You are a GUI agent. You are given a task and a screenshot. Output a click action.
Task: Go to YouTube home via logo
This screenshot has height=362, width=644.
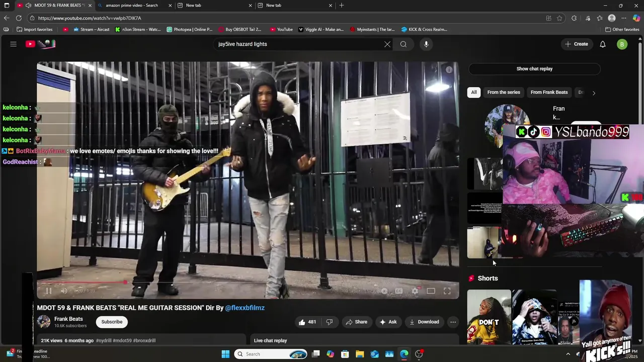click(40, 44)
